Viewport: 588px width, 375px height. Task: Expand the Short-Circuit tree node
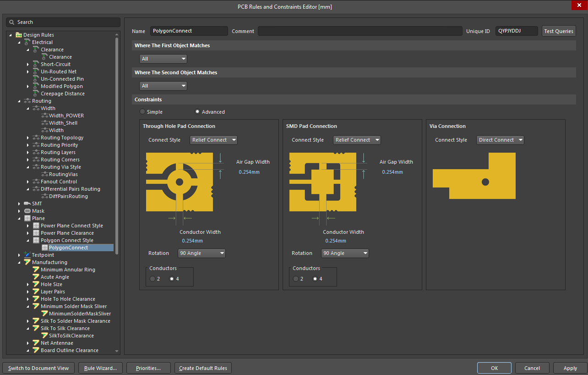tap(28, 64)
